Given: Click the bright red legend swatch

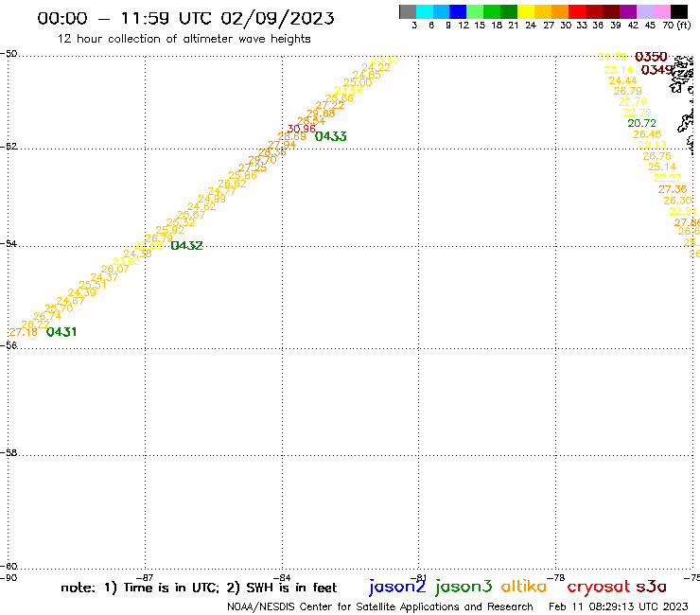Looking at the screenshot, I should [576, 11].
